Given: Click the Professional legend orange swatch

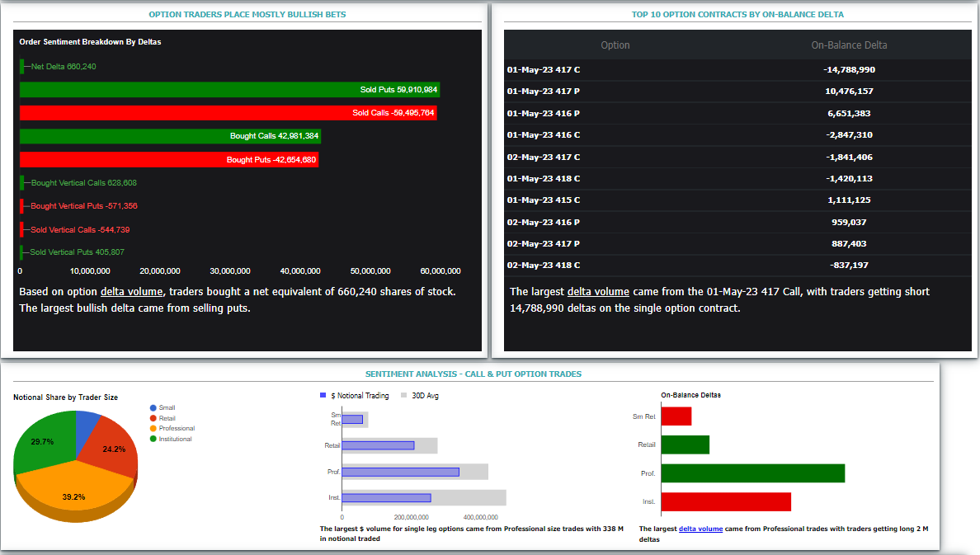Looking at the screenshot, I should (153, 428).
